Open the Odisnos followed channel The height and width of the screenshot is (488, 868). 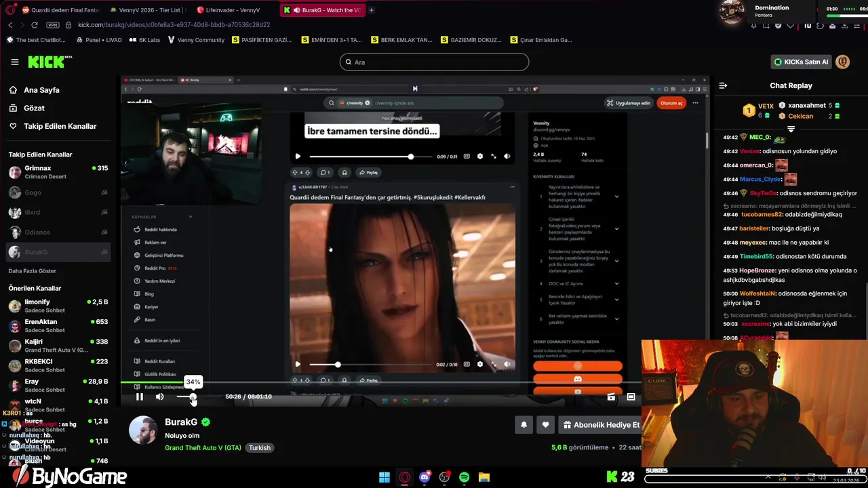tap(58, 232)
